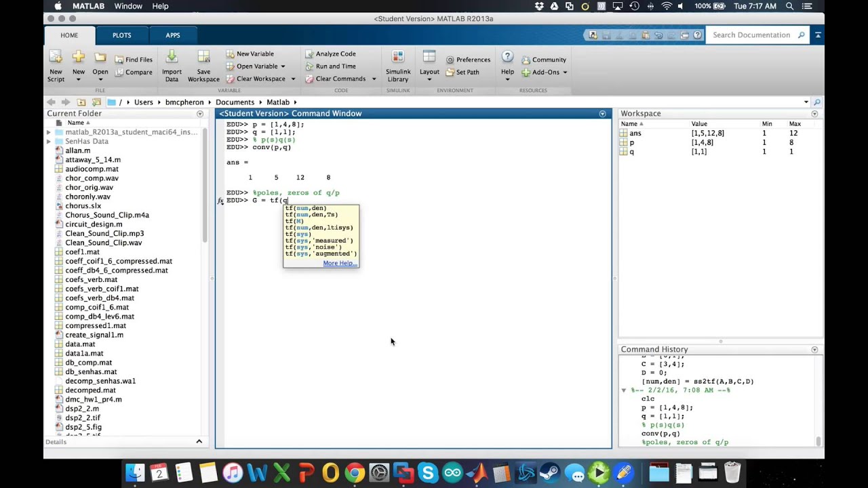The width and height of the screenshot is (868, 488).
Task: Click the browse for folder icon
Action: pyautogui.click(x=96, y=102)
